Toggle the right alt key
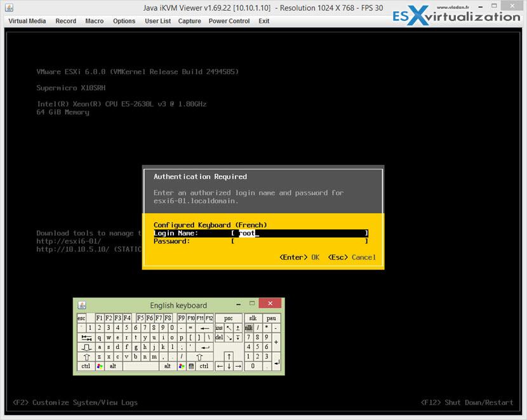 tap(168, 366)
